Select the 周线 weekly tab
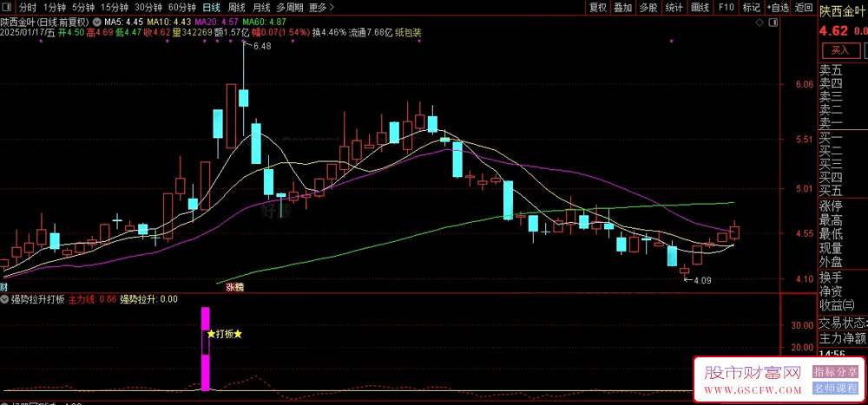The height and width of the screenshot is (405, 868). coord(236,7)
